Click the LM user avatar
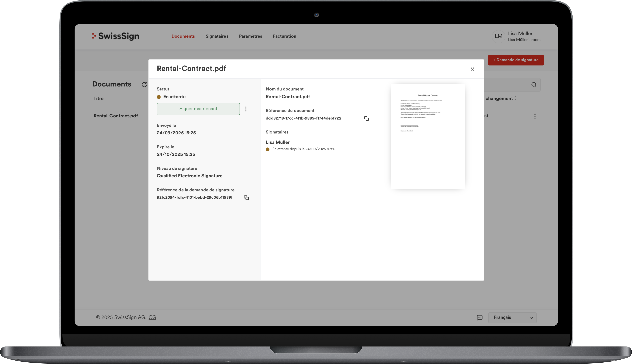 498,36
